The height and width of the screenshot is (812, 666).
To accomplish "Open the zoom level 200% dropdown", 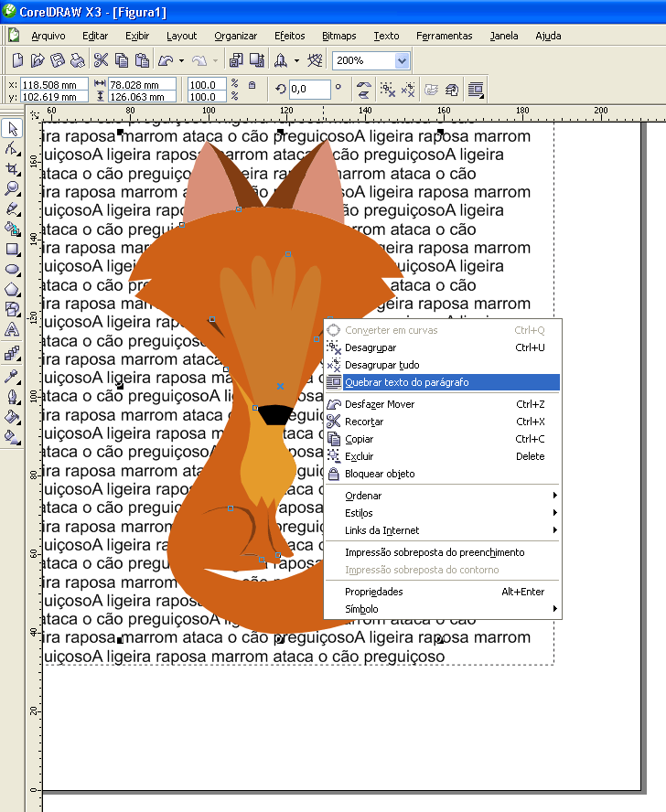I will (402, 60).
